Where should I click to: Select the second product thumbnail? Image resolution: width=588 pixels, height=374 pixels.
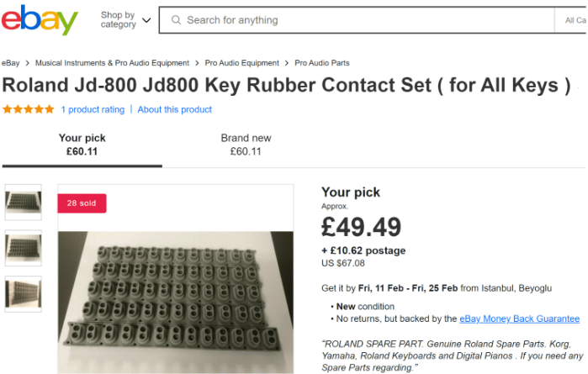23,248
